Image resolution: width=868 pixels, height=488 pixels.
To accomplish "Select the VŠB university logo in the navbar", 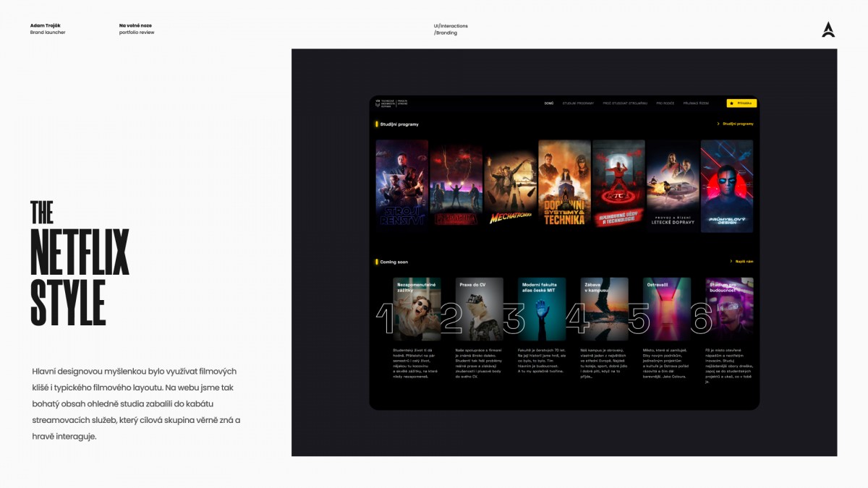I will (383, 103).
